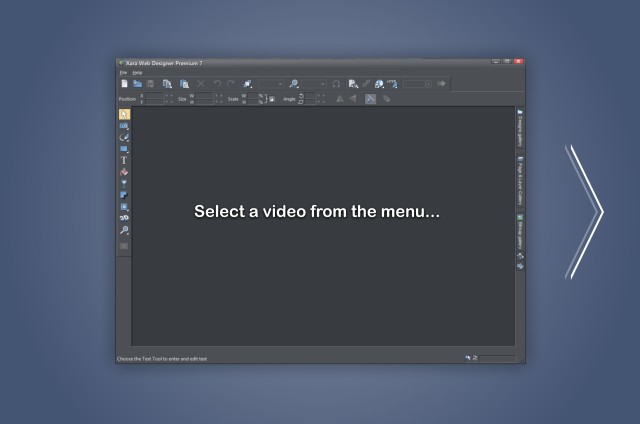Click the next arrow chevron on right
This screenshot has width=640, height=424.
586,211
